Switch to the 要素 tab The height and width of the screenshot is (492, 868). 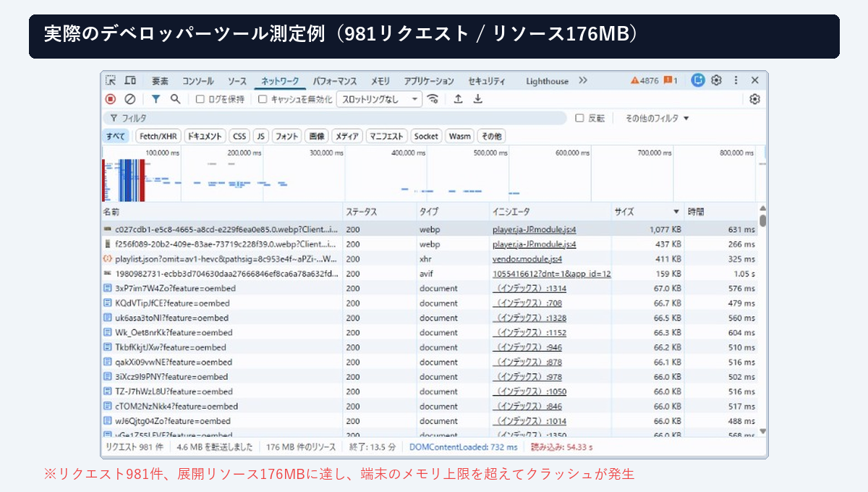click(160, 81)
